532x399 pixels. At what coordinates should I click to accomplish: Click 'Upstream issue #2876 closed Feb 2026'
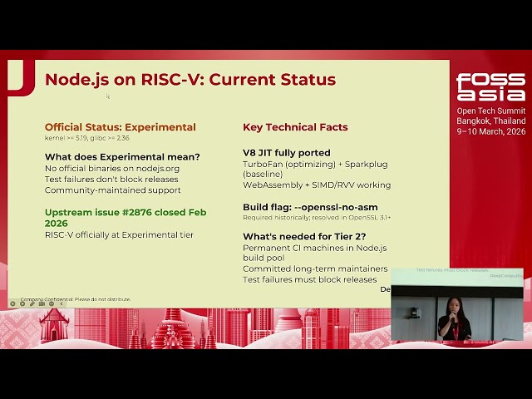pos(126,218)
